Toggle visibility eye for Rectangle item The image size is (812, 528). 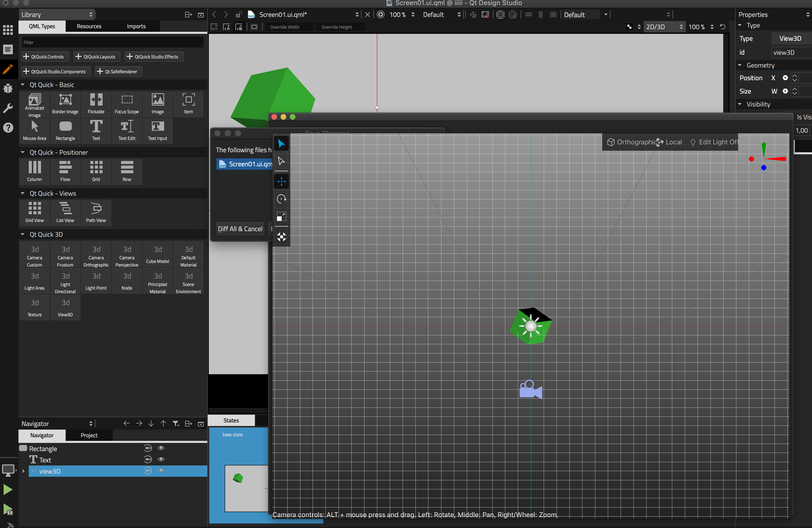tap(161, 448)
